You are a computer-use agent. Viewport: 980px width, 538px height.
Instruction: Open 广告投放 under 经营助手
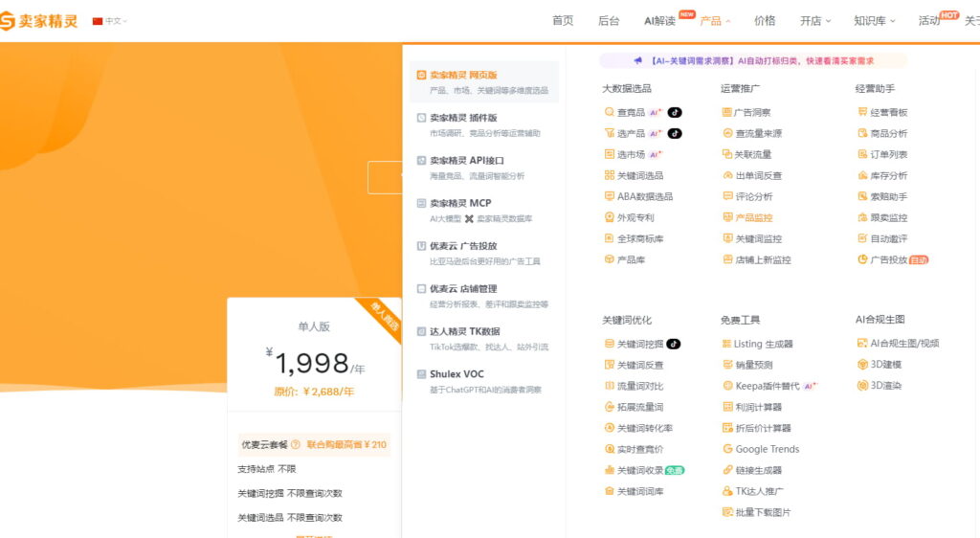tap(889, 260)
